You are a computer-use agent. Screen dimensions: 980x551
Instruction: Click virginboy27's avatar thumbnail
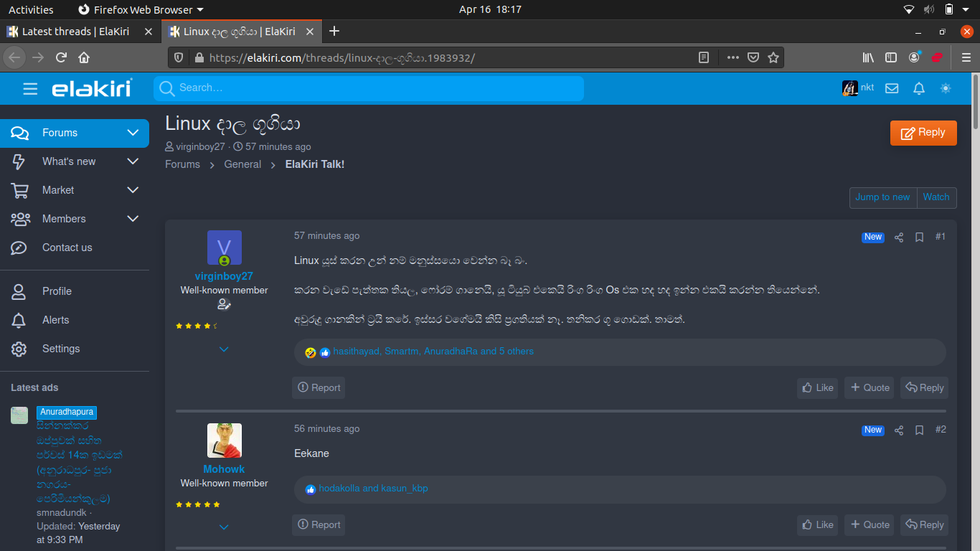click(x=225, y=248)
